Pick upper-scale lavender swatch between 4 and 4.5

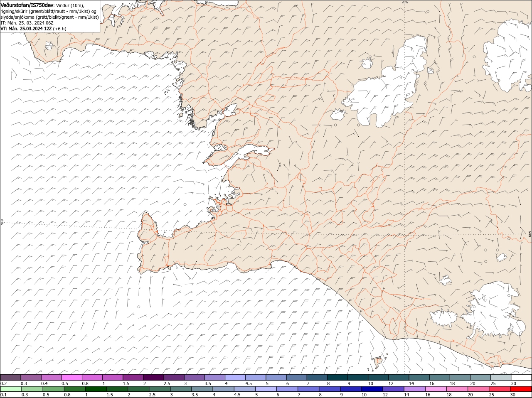tap(235, 377)
